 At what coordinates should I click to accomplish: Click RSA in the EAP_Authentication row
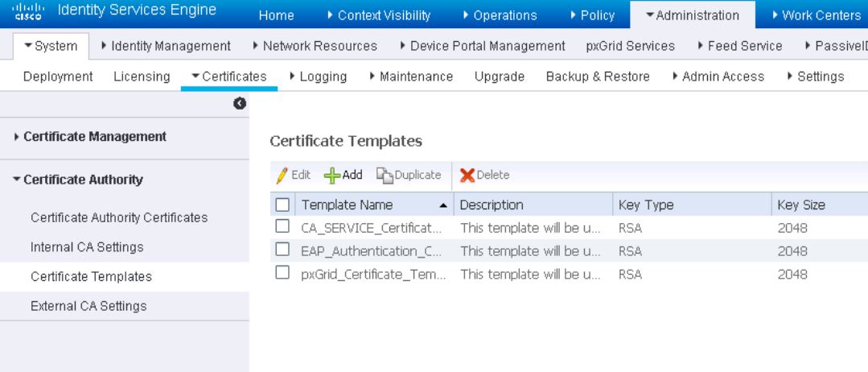pyautogui.click(x=631, y=252)
